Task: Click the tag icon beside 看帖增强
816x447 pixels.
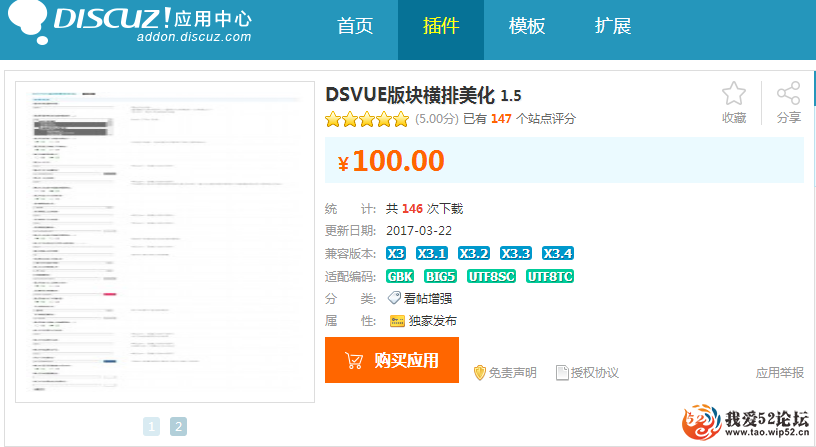Action: tap(394, 298)
